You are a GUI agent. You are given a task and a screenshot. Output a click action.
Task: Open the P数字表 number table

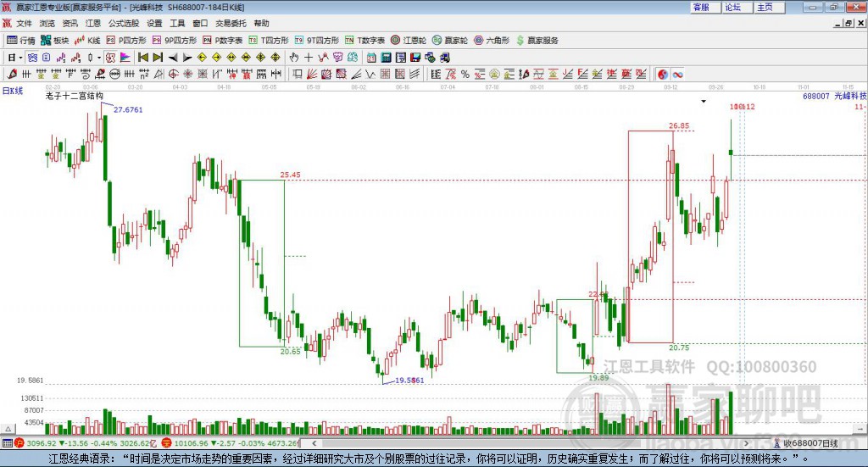pos(223,41)
